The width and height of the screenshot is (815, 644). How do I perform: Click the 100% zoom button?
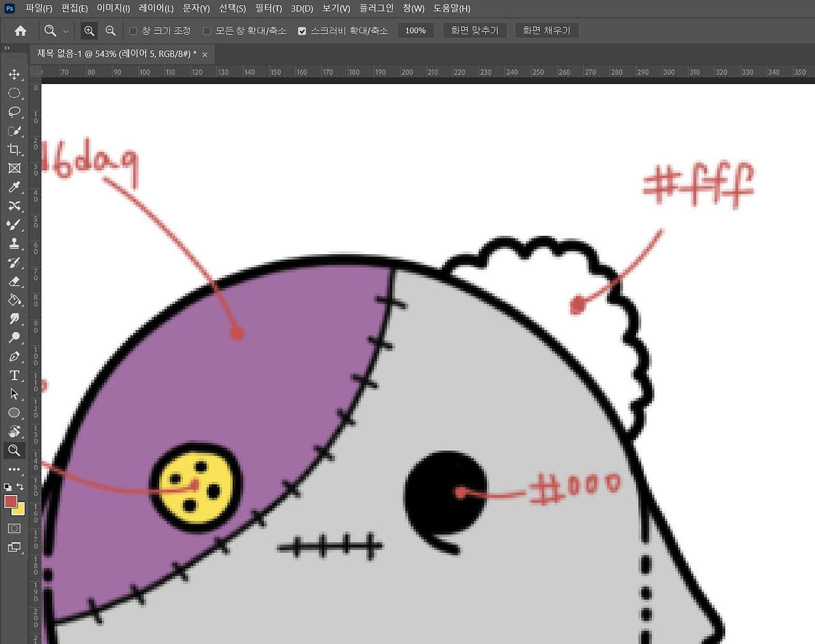pyautogui.click(x=416, y=31)
